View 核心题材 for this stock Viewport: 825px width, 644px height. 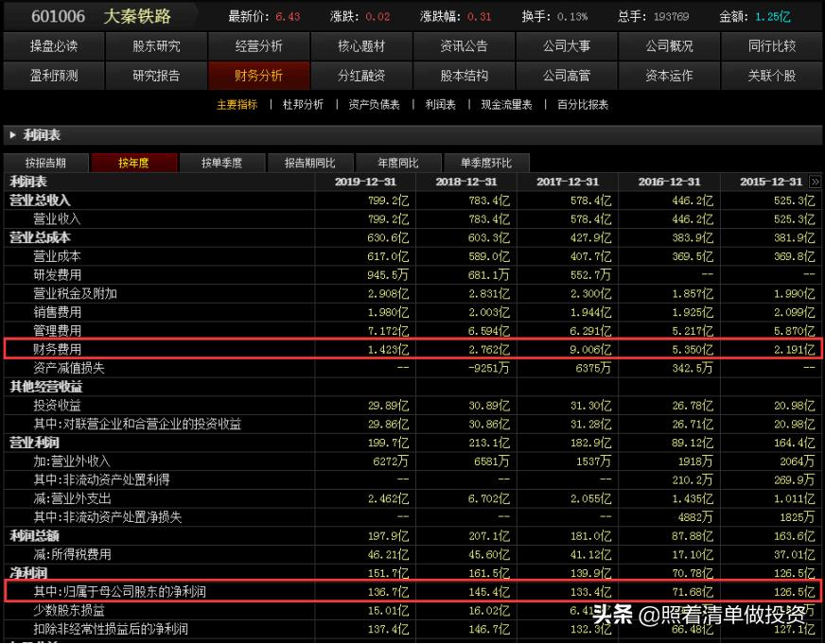tap(361, 44)
